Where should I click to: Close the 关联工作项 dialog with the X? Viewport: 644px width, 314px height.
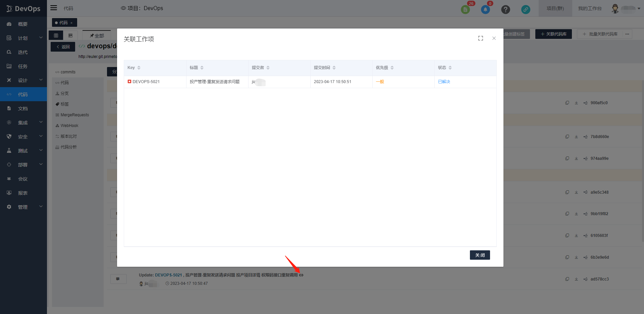pyautogui.click(x=494, y=38)
